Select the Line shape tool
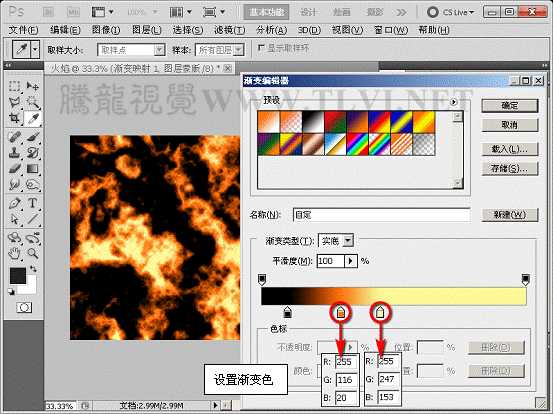 (33, 219)
